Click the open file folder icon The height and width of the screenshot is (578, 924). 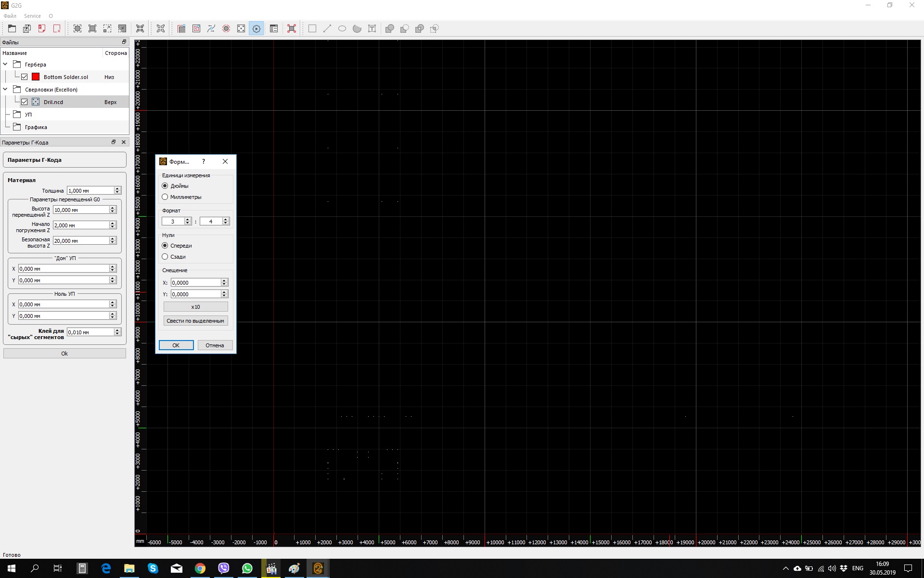pyautogui.click(x=12, y=28)
